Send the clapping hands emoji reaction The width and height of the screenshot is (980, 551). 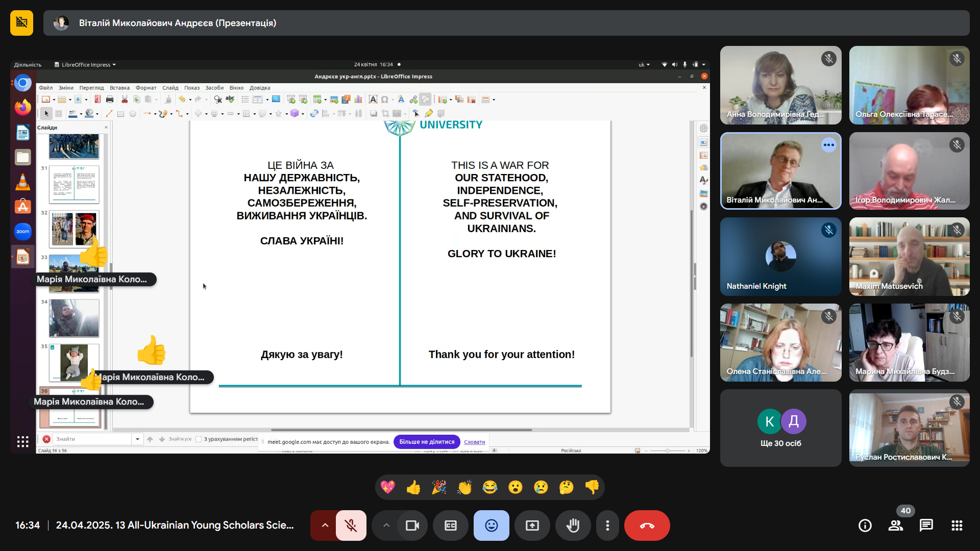point(464,488)
